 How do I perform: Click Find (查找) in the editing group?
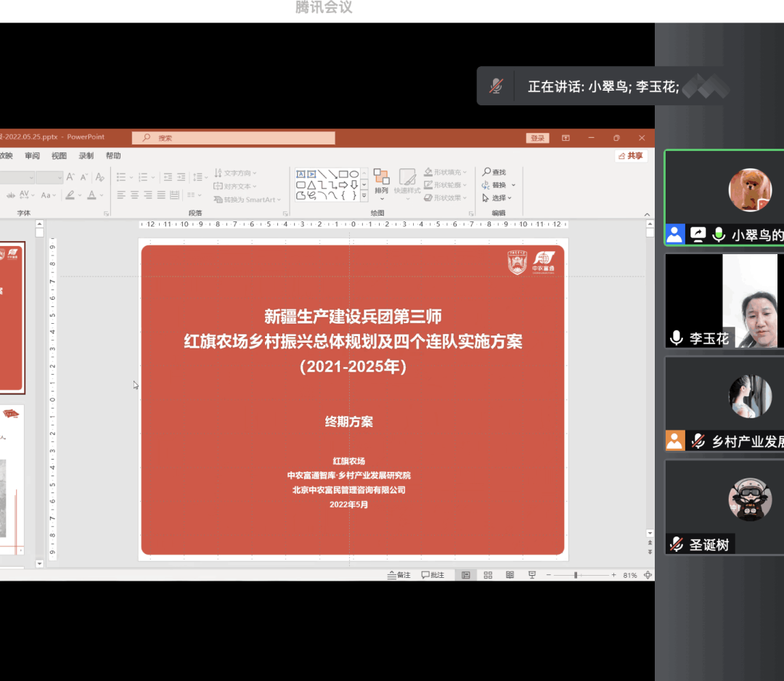click(494, 172)
